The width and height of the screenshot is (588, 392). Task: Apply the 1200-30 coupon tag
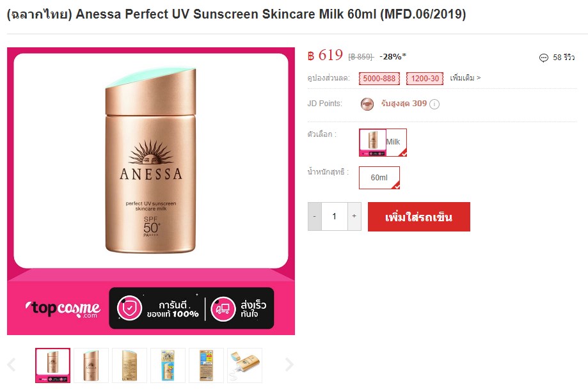point(425,79)
